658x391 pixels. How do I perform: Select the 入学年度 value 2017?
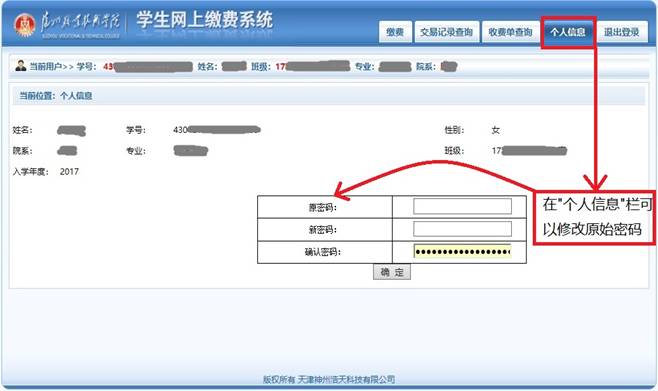[69, 172]
